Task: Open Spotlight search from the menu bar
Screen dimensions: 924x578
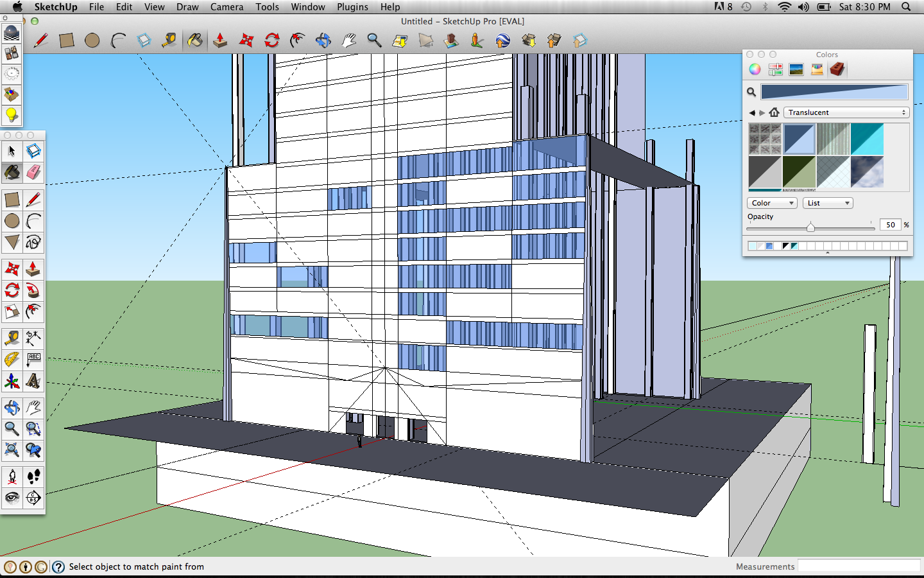Action: click(906, 7)
